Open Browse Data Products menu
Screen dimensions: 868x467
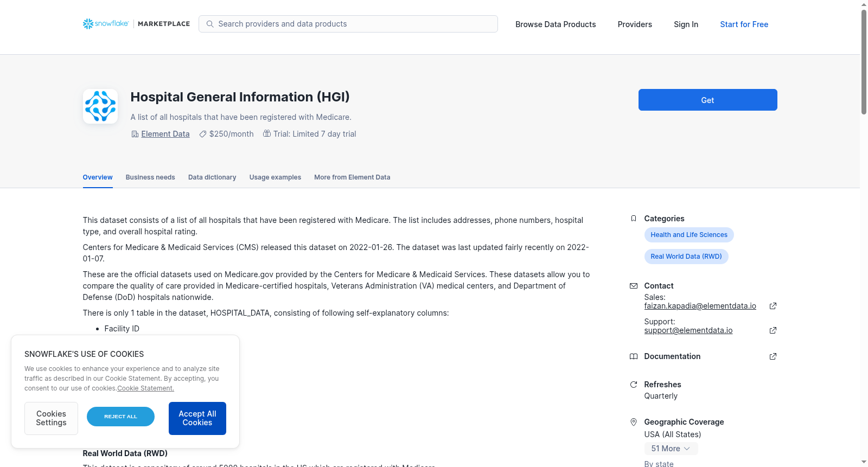[556, 24]
